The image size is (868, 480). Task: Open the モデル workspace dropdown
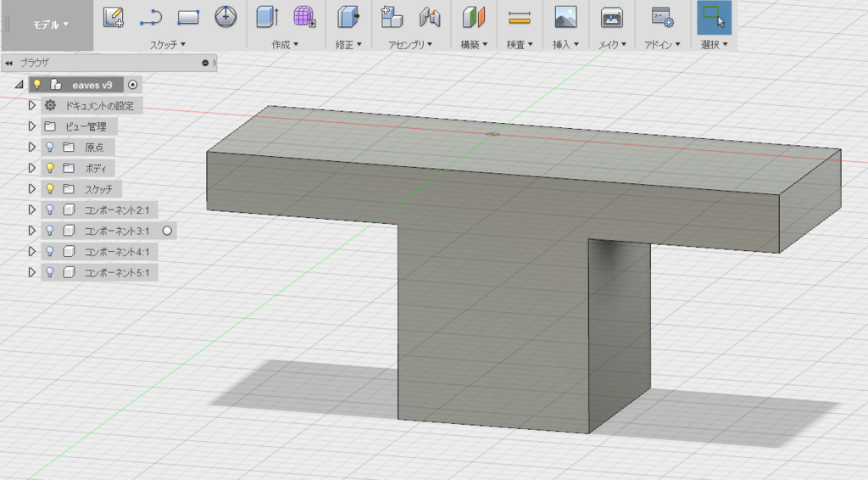tap(50, 25)
